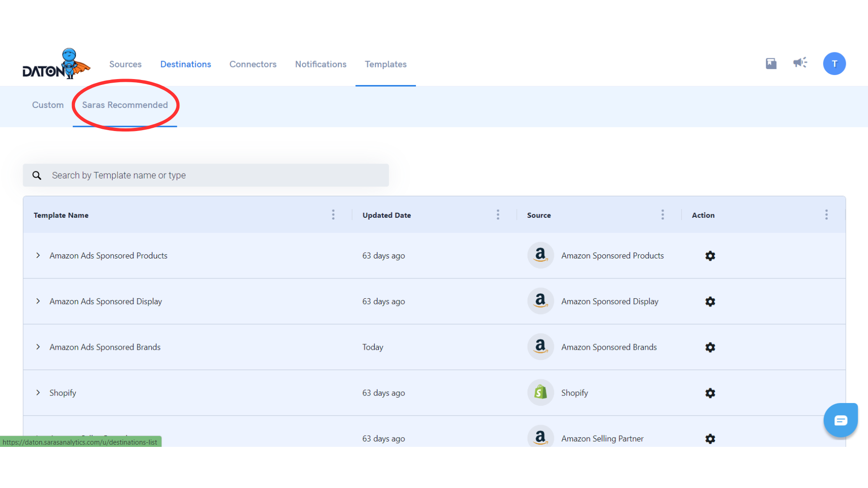Open the bookmark documentation icon

point(771,64)
